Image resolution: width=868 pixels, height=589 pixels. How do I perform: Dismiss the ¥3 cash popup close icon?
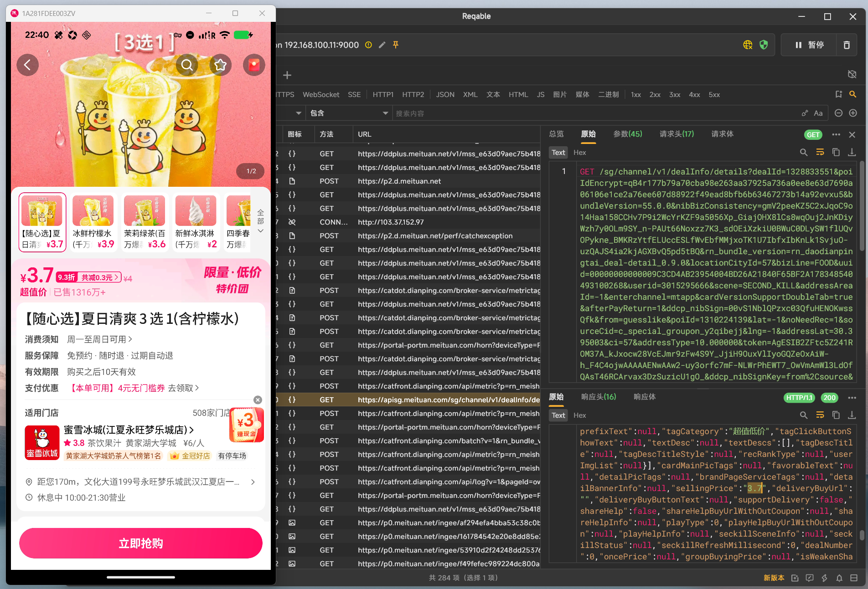(x=258, y=400)
